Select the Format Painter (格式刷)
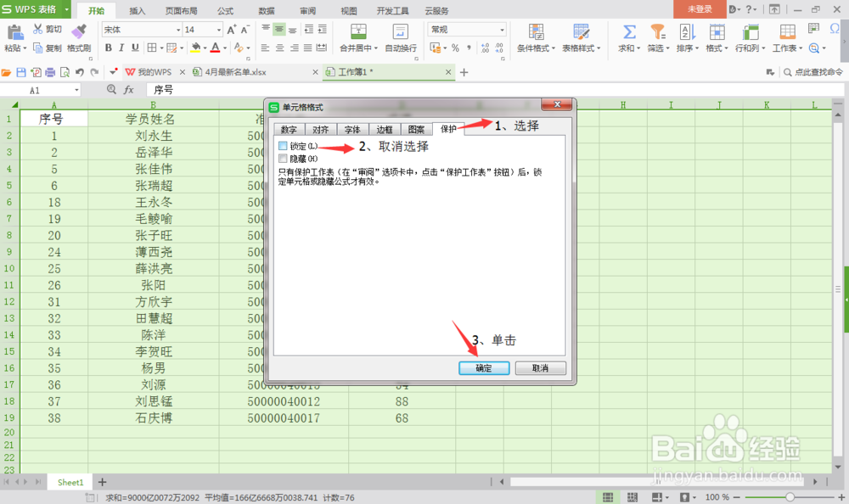 79,38
